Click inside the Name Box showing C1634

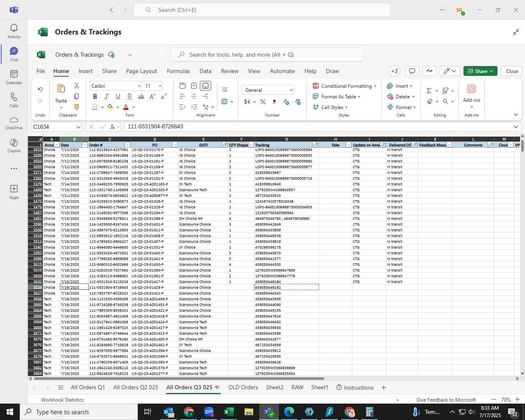coord(57,127)
